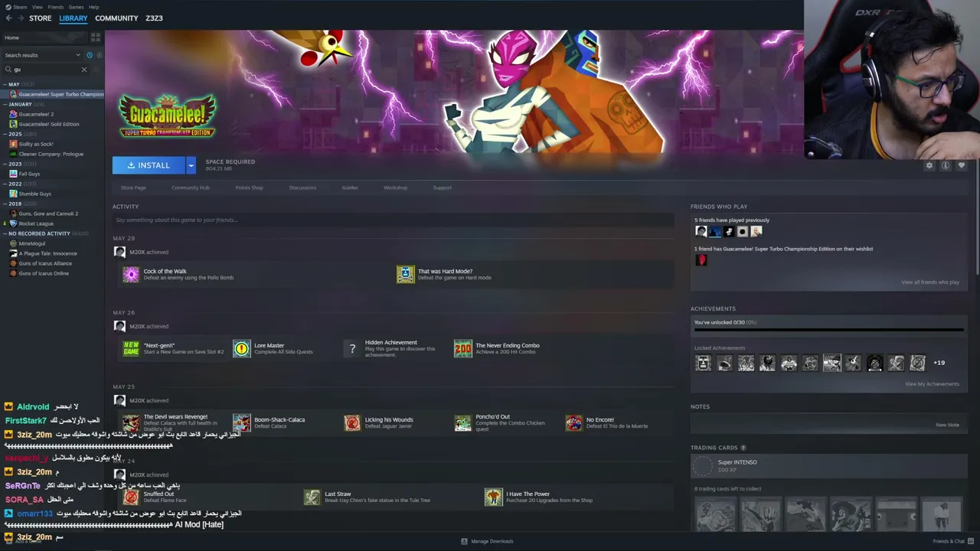Screen dimensions: 980x551
Task: Collapse the NO RECORDED ACTIVITY group
Action: pyautogui.click(x=5, y=233)
